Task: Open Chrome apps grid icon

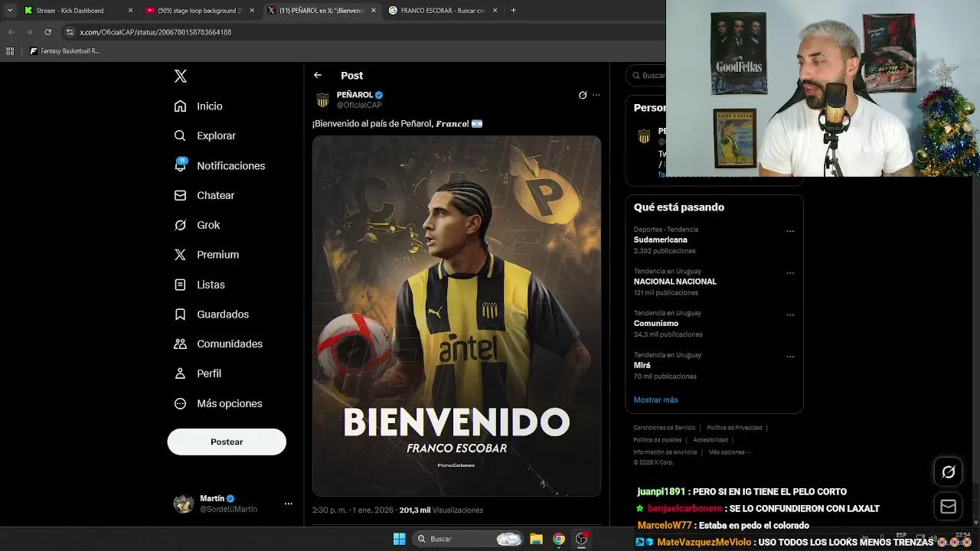Action: click(10, 51)
